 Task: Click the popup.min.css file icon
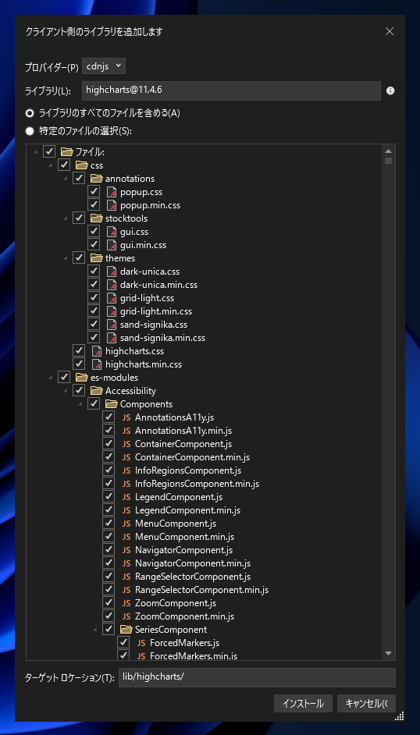pyautogui.click(x=111, y=205)
